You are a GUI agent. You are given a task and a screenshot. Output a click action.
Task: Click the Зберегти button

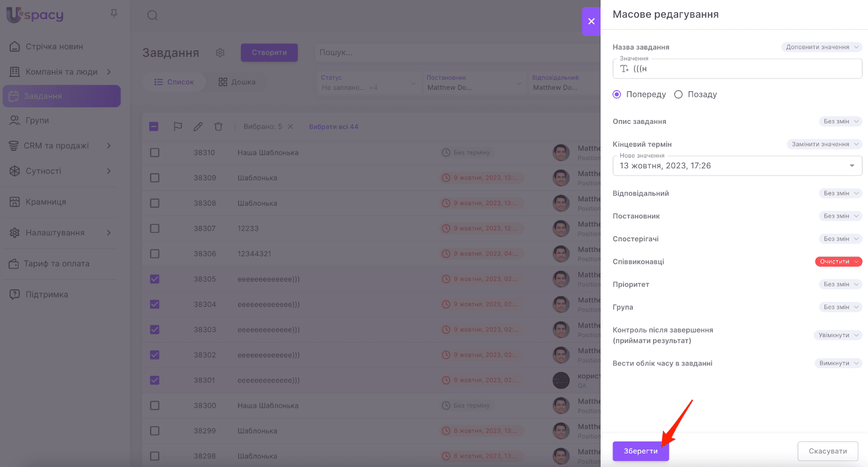641,451
